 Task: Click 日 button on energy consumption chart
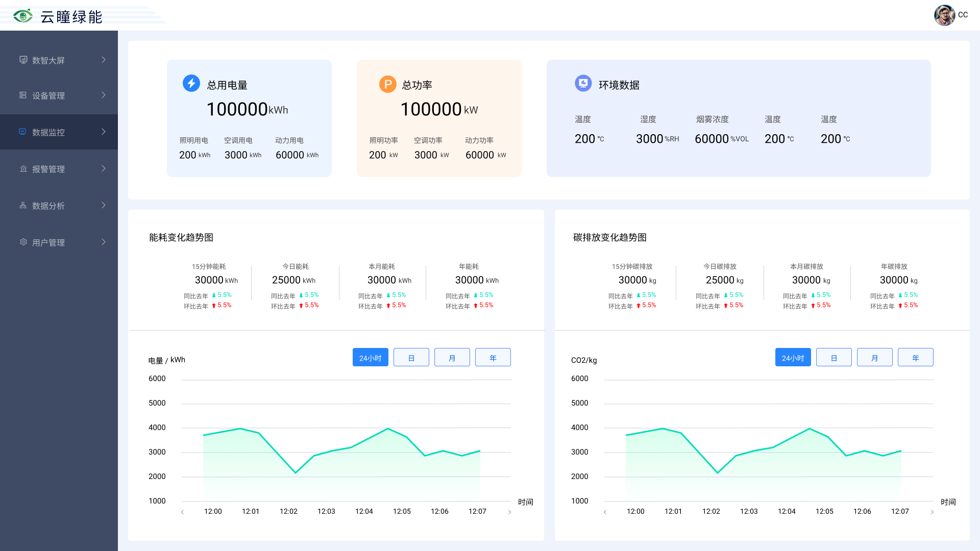pyautogui.click(x=411, y=358)
